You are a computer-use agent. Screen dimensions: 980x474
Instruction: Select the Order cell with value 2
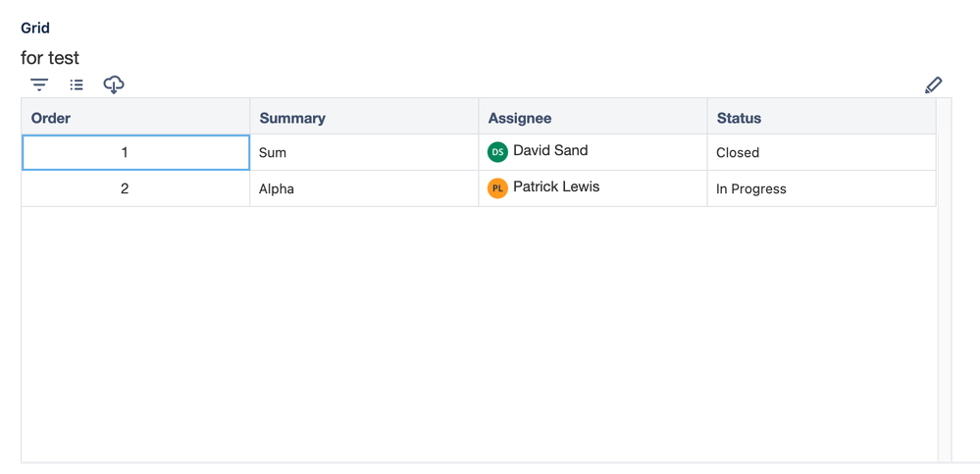coord(135,188)
